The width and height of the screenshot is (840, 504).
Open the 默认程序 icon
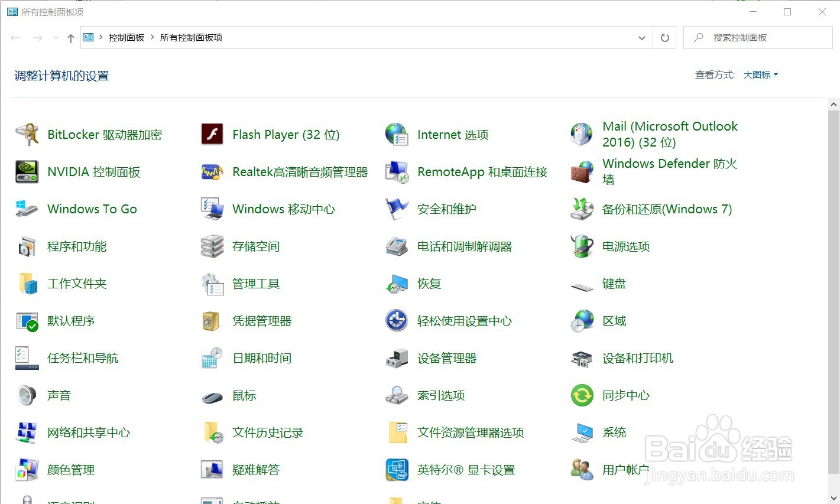[x=27, y=321]
